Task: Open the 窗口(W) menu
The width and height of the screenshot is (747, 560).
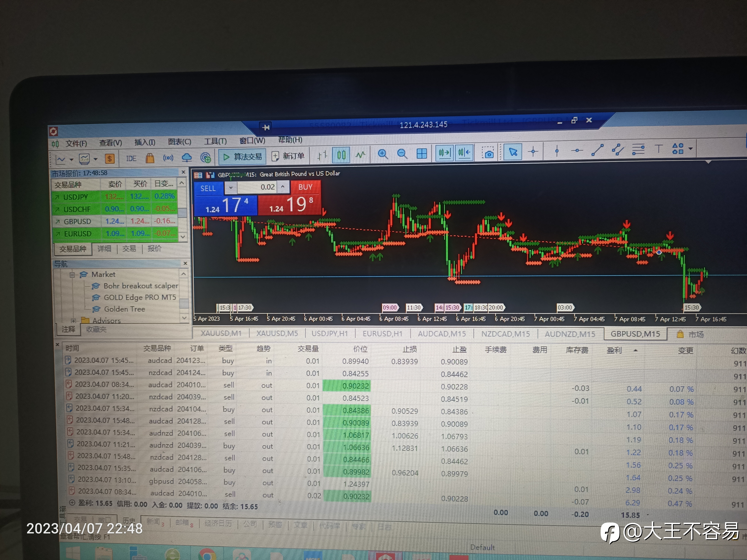Action: (252, 140)
